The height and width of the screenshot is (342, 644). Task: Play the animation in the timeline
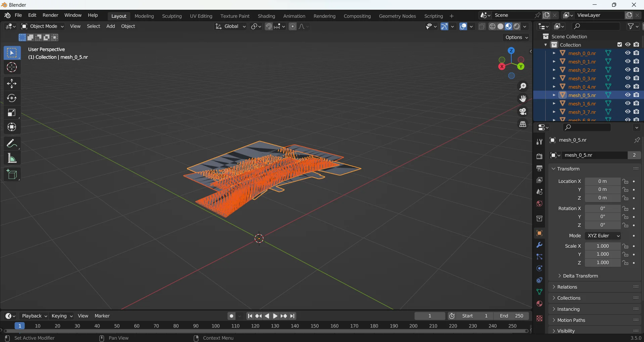point(275,316)
